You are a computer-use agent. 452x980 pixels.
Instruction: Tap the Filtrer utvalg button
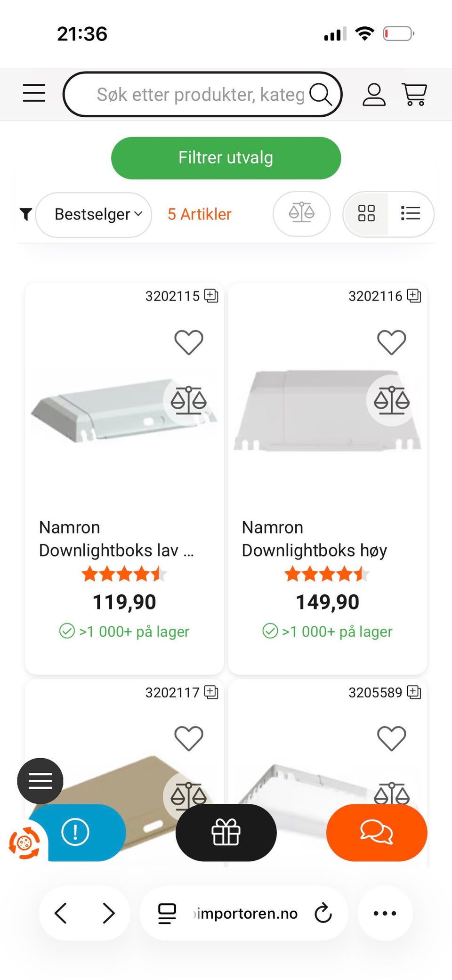pyautogui.click(x=226, y=158)
